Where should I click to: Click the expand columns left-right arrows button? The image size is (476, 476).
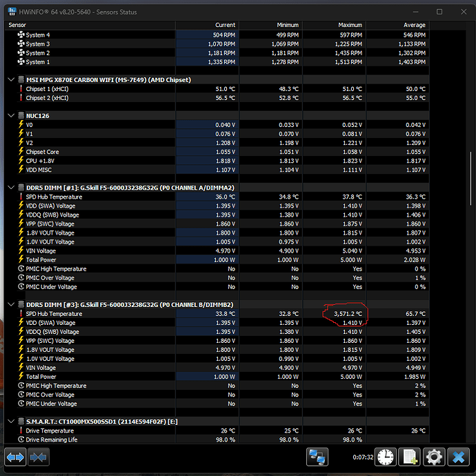15,457
